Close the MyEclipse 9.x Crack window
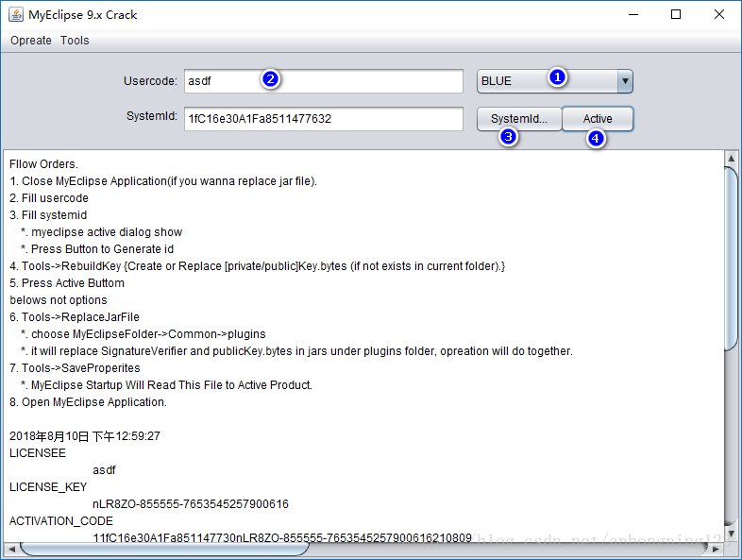 [719, 15]
